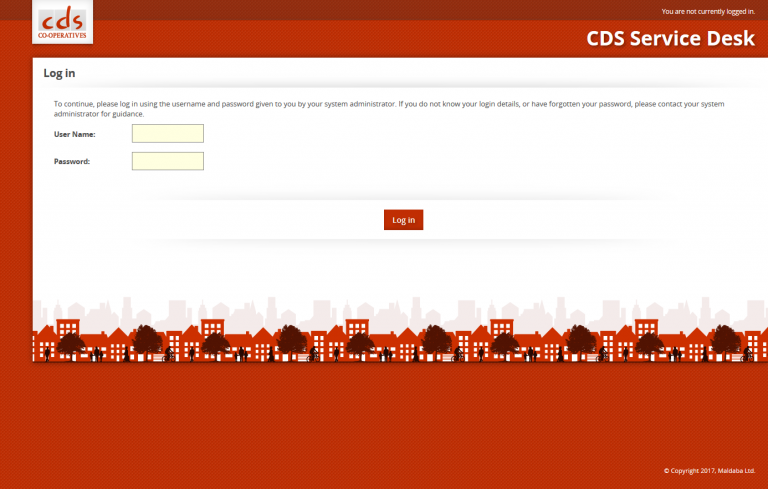Click the large 'cds' letters in the logo
768x489 pixels.
[x=63, y=19]
